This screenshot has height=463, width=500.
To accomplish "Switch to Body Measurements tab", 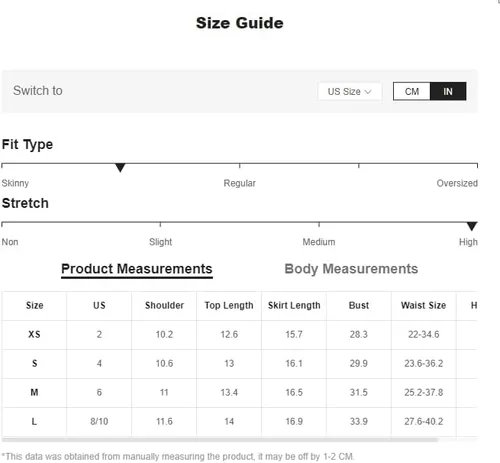I will click(x=351, y=269).
